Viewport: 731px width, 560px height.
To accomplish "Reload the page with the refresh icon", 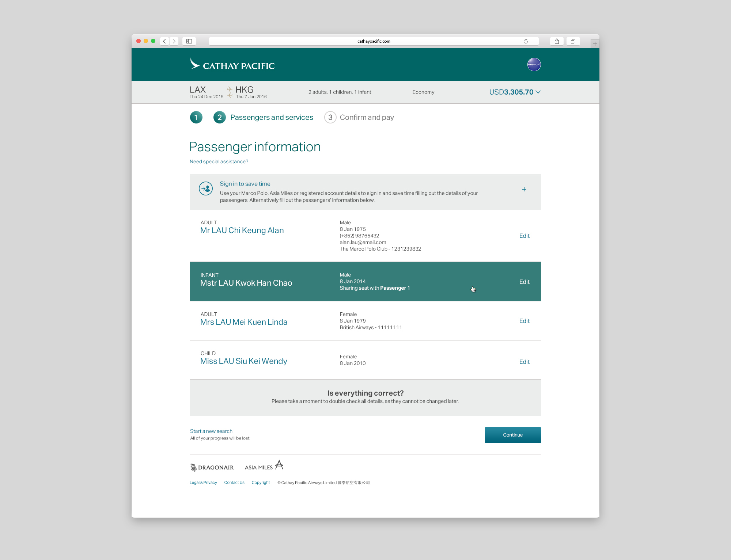I will pos(526,41).
